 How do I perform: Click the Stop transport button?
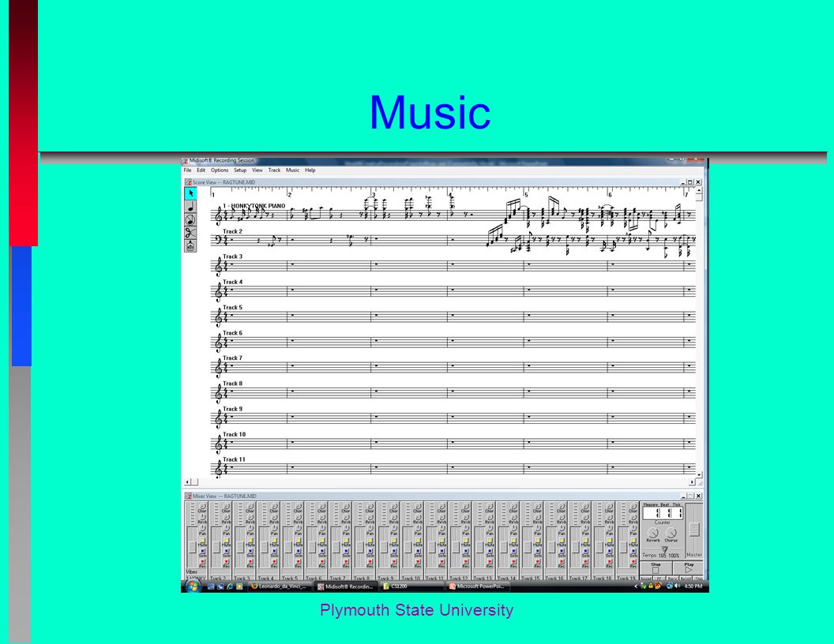point(656,568)
